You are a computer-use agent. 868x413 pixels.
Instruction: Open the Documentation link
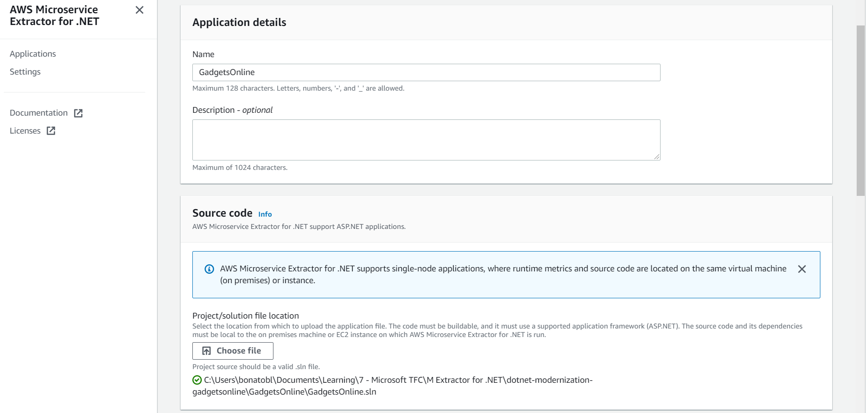[39, 113]
